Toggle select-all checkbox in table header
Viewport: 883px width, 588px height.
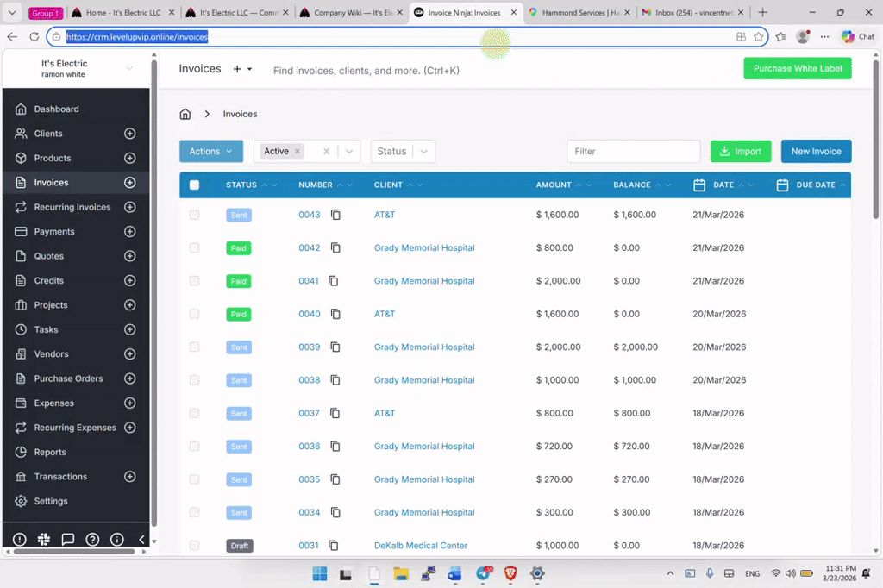194,185
